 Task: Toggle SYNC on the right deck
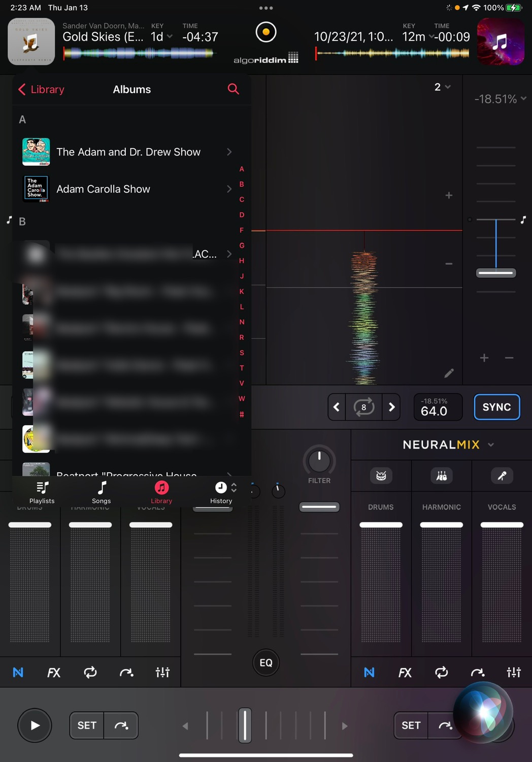point(497,407)
